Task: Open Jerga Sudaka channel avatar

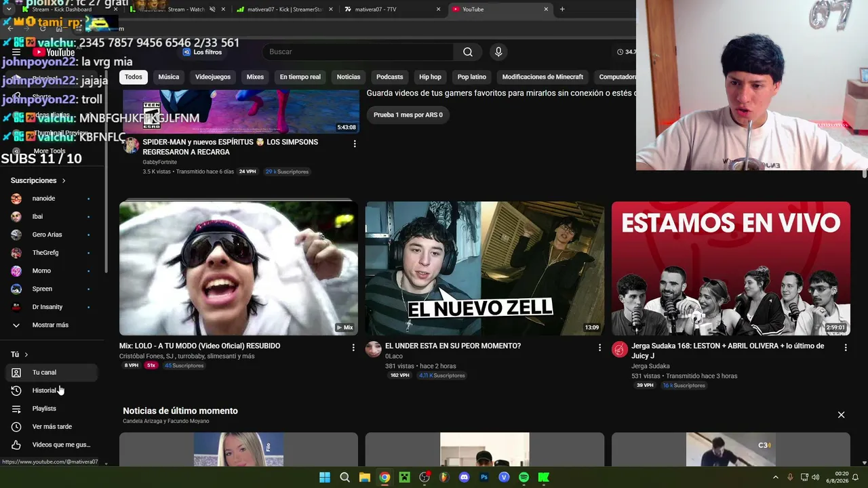Action: click(620, 349)
